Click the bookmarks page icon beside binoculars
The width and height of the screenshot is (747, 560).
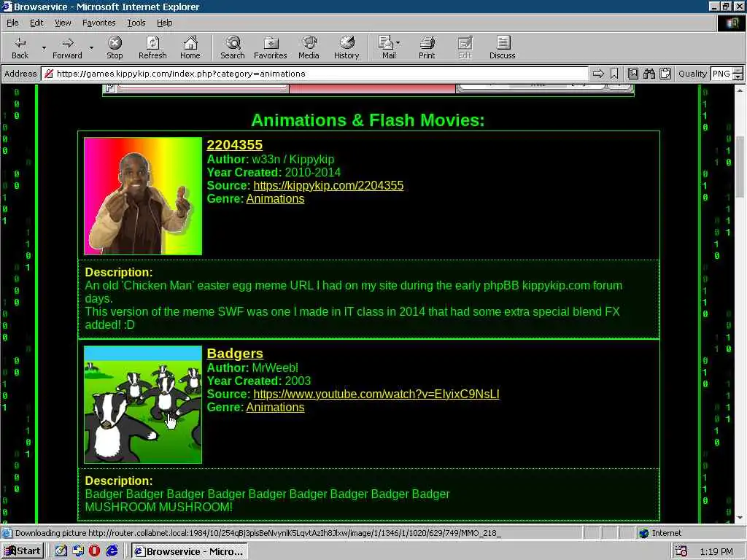(632, 74)
